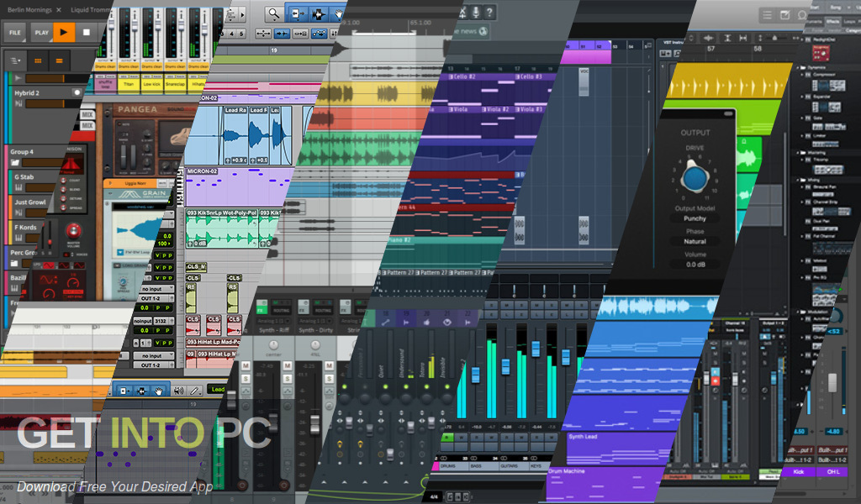Click the Channel Strip effect entry
Viewport: 861px width, 504px height.
click(x=825, y=202)
